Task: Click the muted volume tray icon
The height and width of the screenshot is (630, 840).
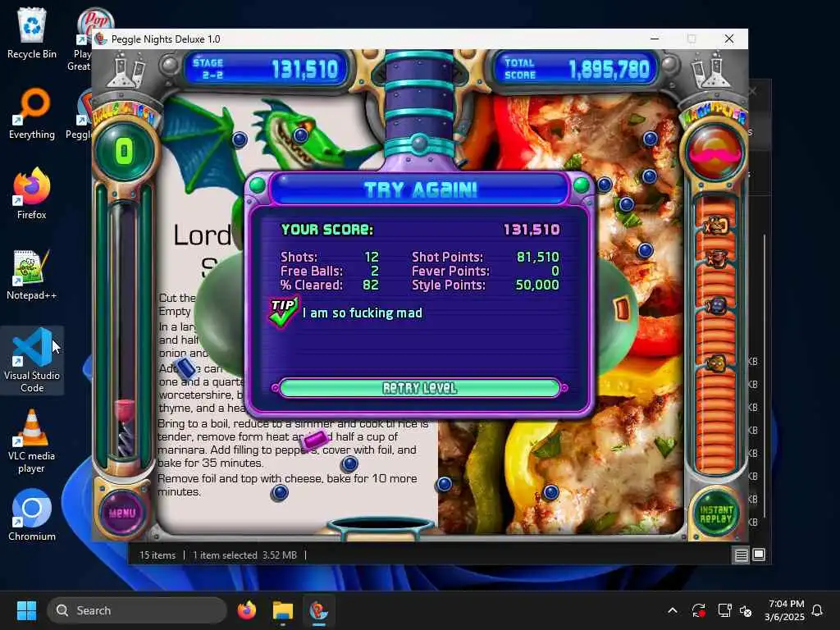Action: 745,610
